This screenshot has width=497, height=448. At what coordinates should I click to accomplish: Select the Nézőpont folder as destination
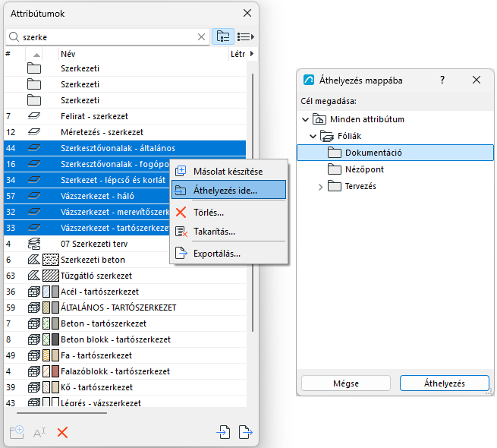click(x=364, y=169)
